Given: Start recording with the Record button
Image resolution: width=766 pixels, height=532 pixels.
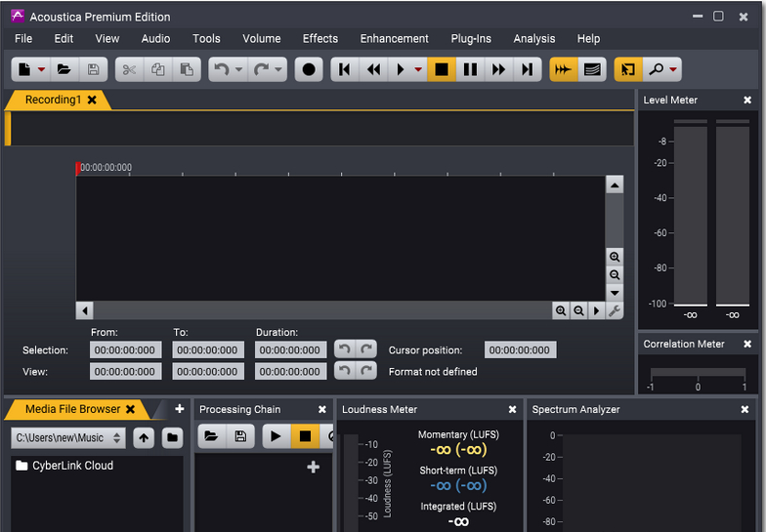Looking at the screenshot, I should pos(309,70).
